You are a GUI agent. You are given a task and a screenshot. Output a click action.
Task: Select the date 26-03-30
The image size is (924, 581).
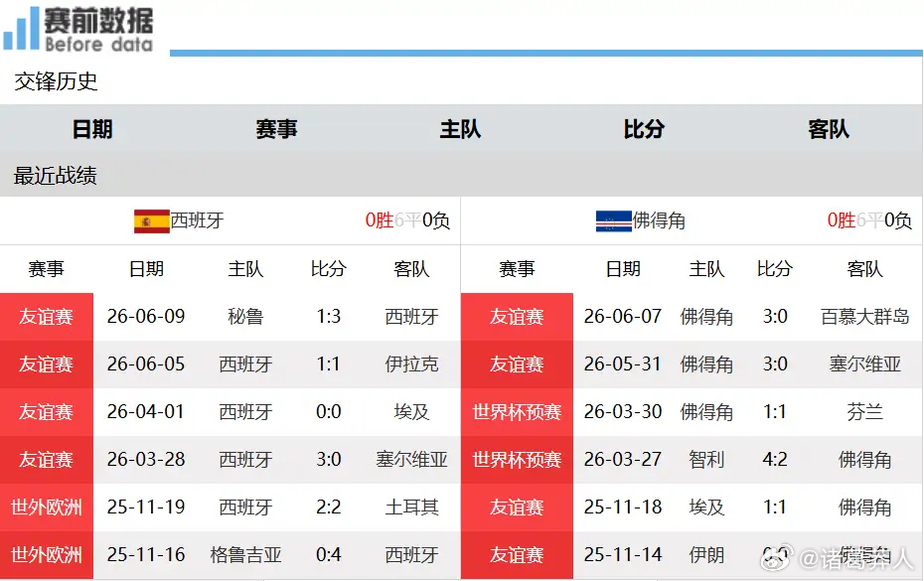[623, 412]
